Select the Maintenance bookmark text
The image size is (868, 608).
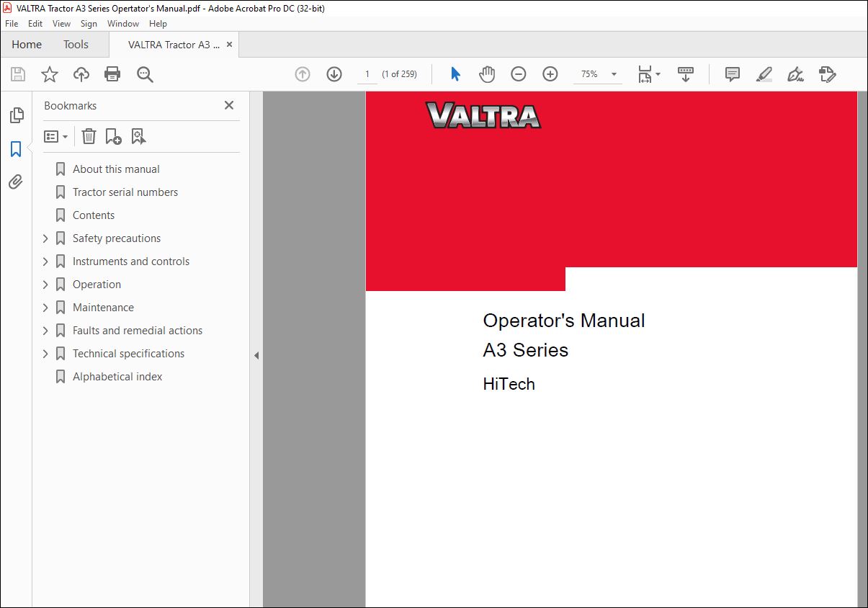pyautogui.click(x=103, y=308)
